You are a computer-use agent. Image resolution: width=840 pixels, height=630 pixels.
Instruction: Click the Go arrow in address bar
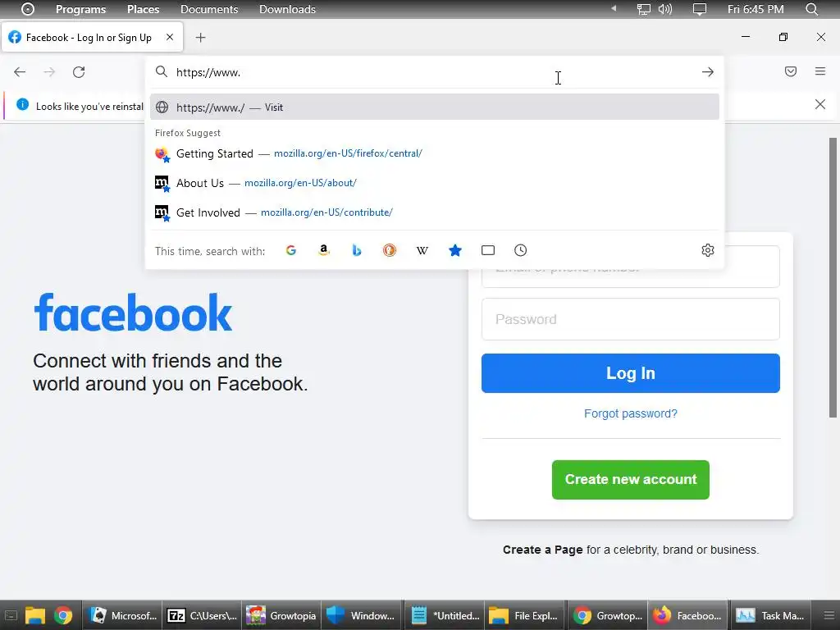click(708, 72)
